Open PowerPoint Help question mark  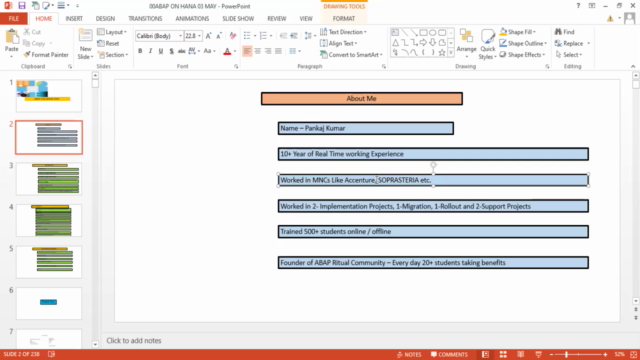click(x=578, y=6)
